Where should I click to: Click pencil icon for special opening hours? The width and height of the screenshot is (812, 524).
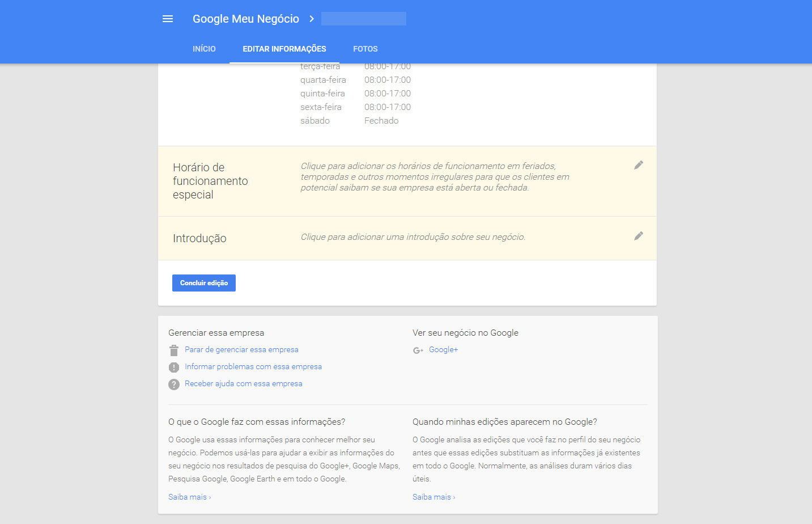coord(639,165)
